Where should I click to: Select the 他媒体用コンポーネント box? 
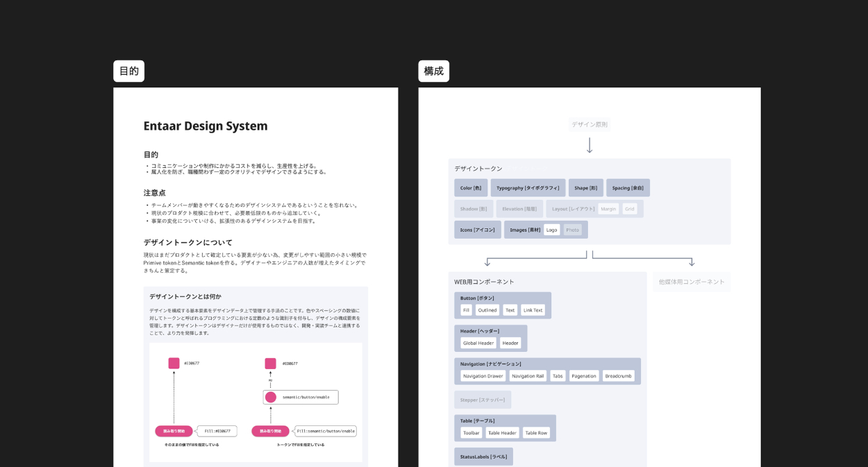[691, 282]
